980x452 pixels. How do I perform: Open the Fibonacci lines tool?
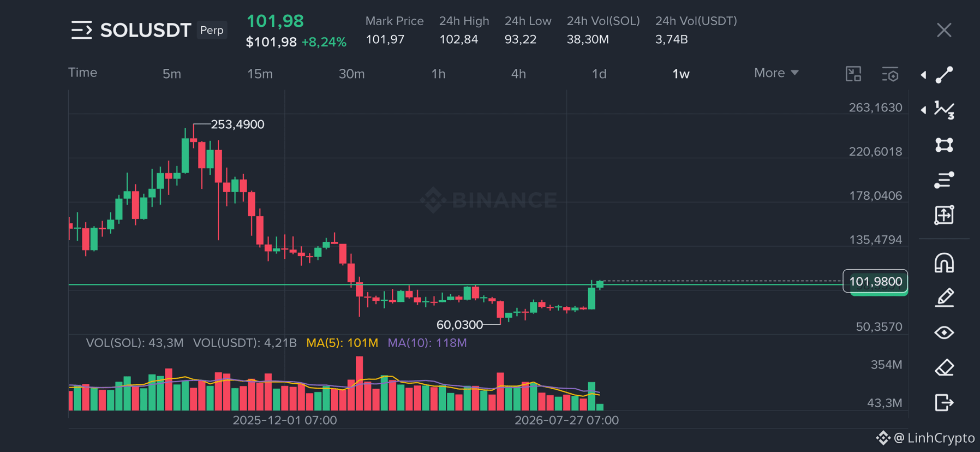(944, 180)
